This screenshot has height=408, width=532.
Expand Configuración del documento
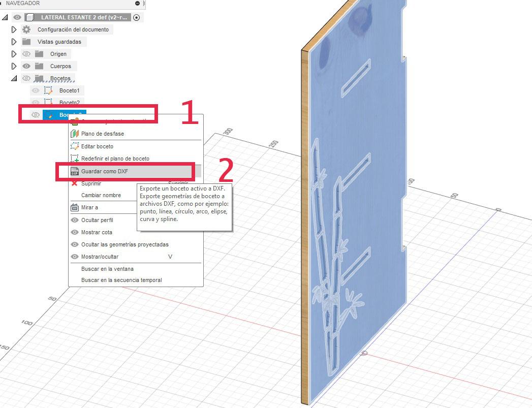coord(14,29)
